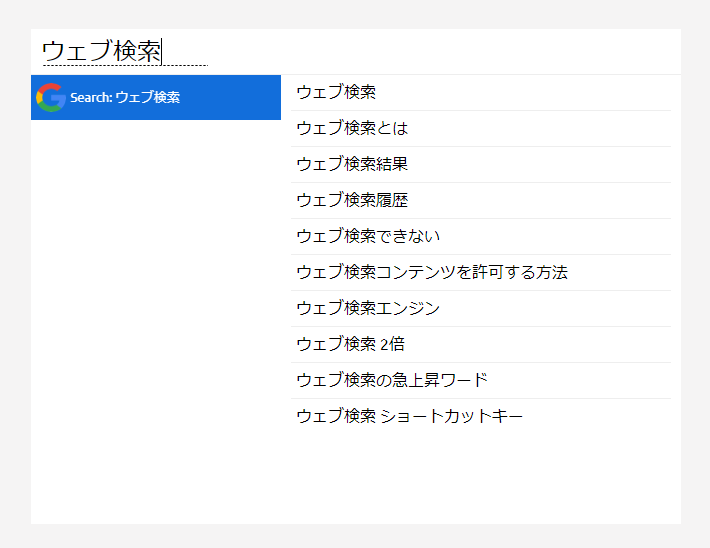
Task: Click the search input containing ウェブ検索
Action: pyautogui.click(x=355, y=52)
